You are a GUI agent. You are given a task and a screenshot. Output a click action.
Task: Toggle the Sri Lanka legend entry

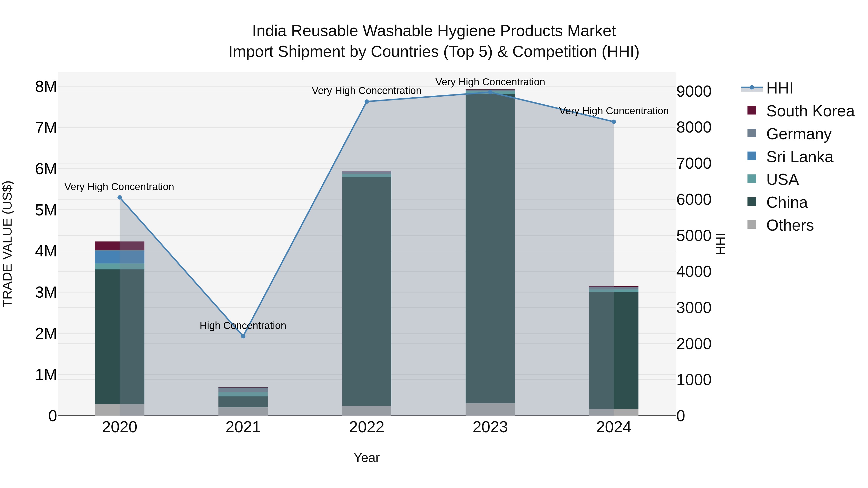click(790, 157)
